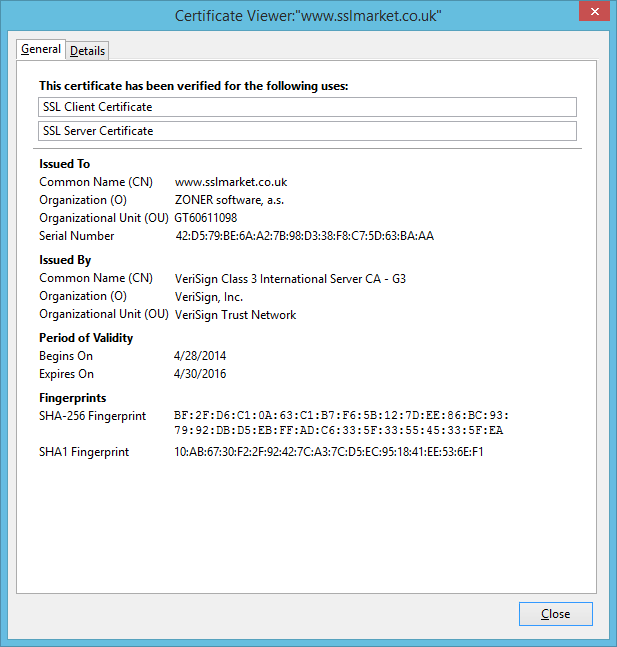Click the Expires On label
617x647 pixels.
pos(66,374)
